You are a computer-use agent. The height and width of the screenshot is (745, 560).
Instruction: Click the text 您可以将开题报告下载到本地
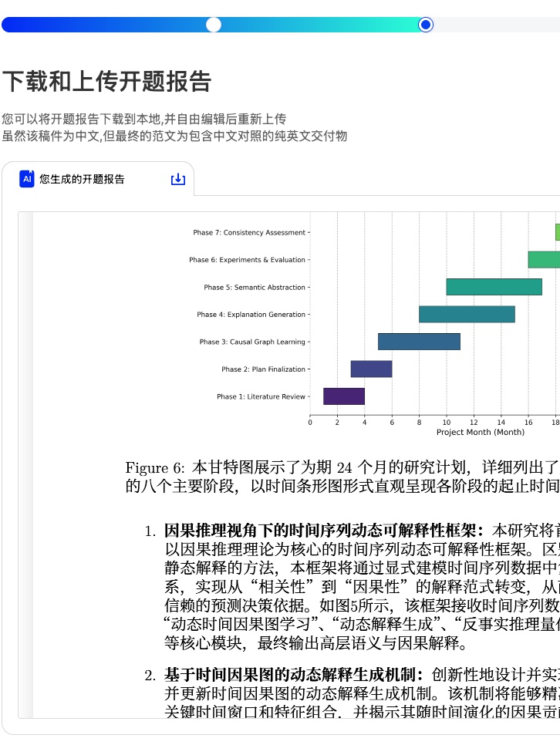tap(81, 119)
